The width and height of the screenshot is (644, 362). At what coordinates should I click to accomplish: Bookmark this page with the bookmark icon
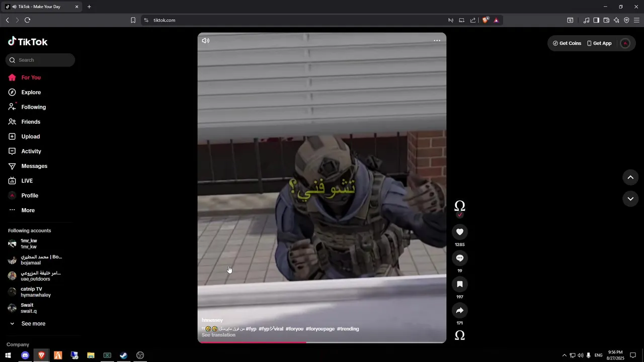[133, 20]
